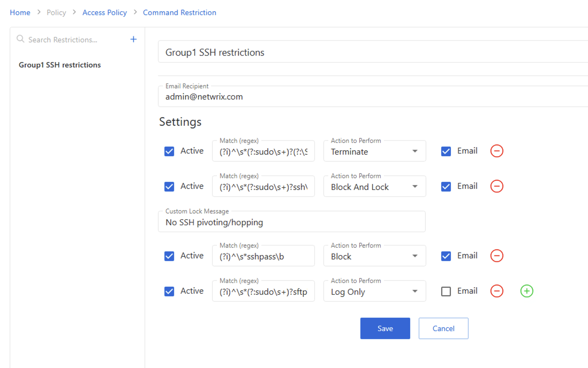Remove the Terminate rule with red minus
Image resolution: width=588 pixels, height=368 pixels.
(496, 151)
